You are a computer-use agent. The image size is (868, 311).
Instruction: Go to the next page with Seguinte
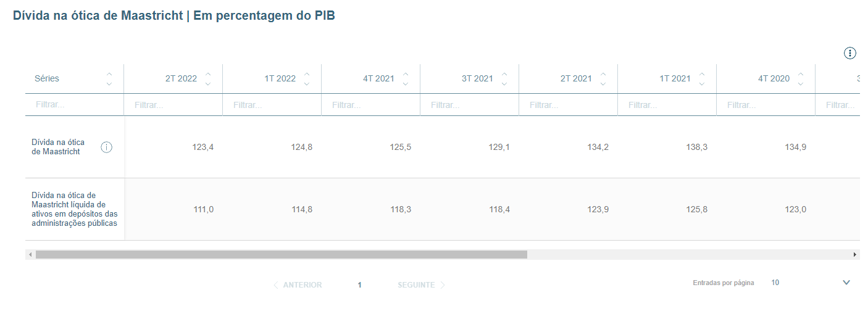coord(421,285)
